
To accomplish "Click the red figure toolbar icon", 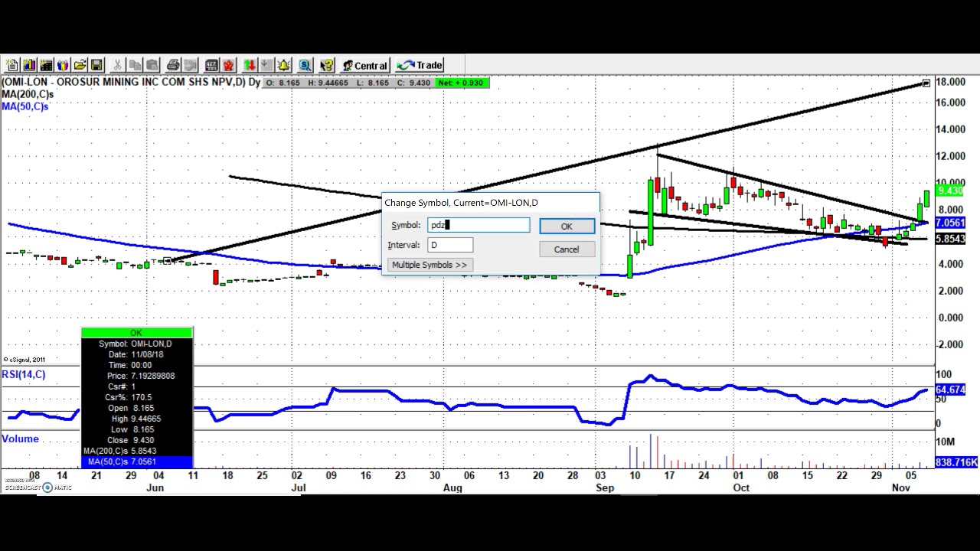I will [228, 65].
